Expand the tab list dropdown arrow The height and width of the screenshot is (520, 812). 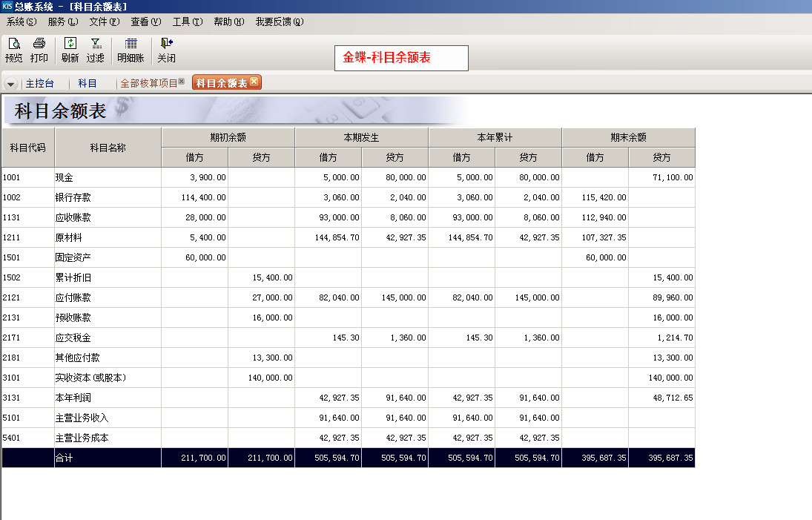click(11, 84)
